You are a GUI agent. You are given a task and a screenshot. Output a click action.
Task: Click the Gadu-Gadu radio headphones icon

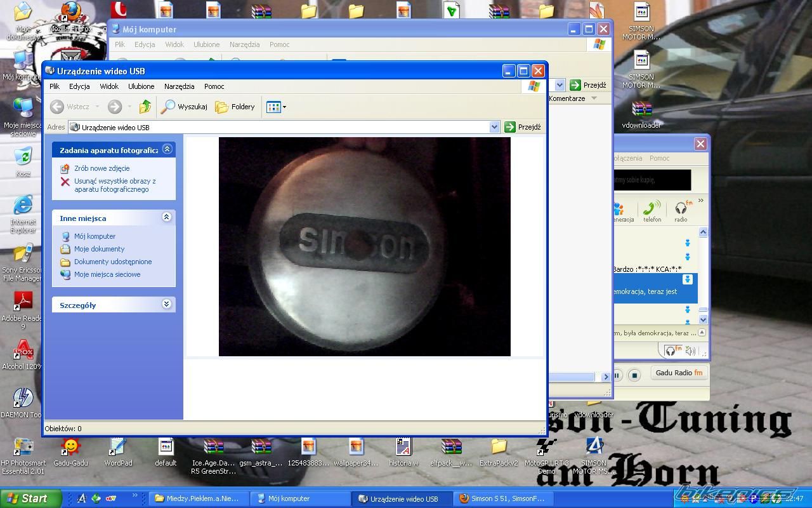click(x=682, y=209)
